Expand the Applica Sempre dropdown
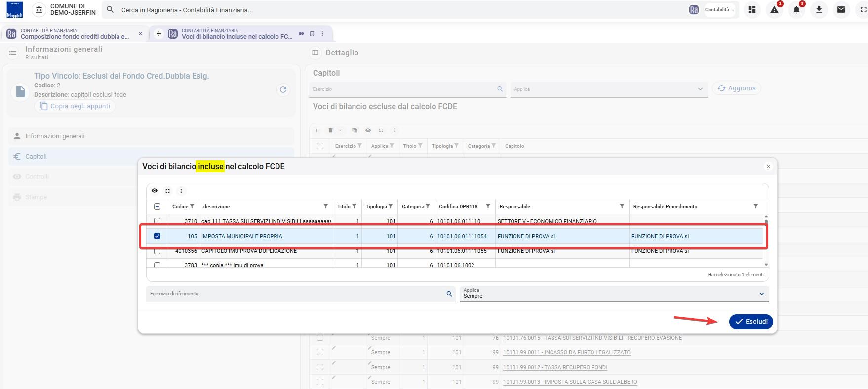The height and width of the screenshot is (389, 868). click(614, 294)
